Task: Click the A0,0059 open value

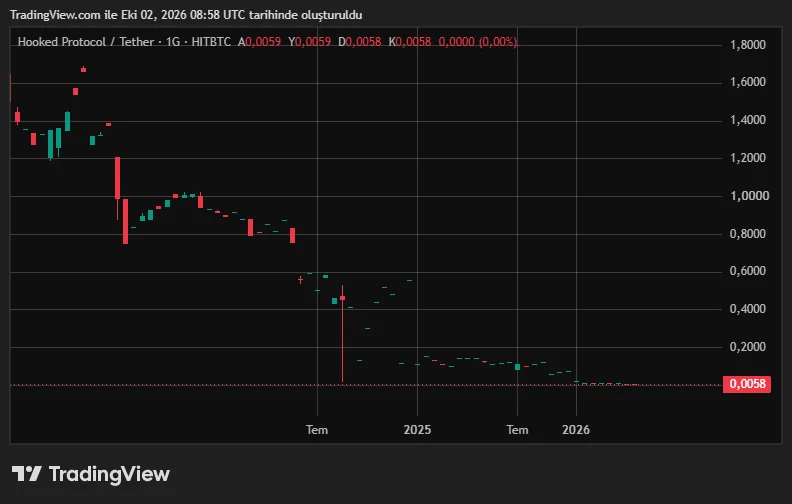Action: point(259,42)
